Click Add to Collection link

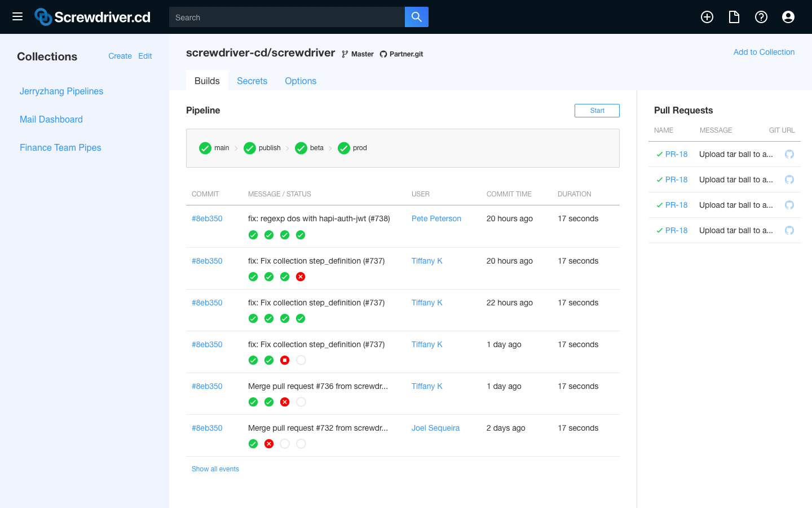click(x=764, y=52)
